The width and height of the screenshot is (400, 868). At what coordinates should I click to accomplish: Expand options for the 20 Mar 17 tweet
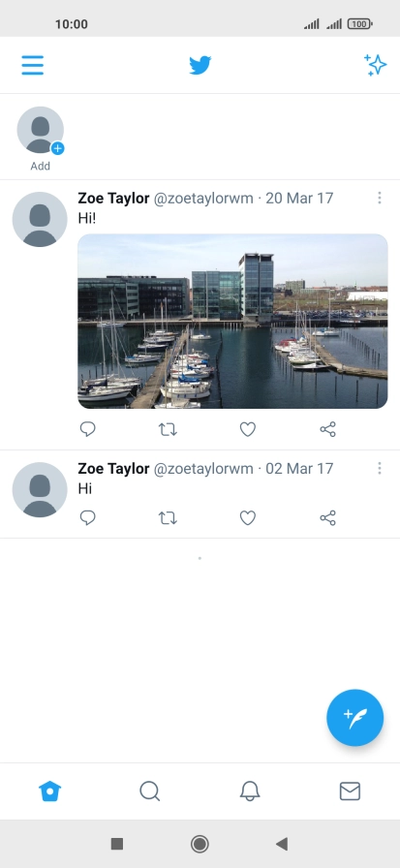pyautogui.click(x=380, y=198)
